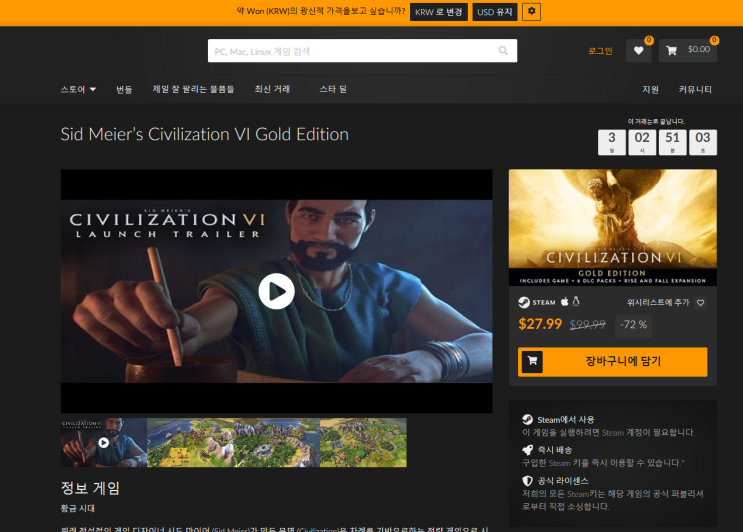Viewport: 743px width, 532px height.
Task: Click the countdown seconds box '03'
Action: pos(703,142)
